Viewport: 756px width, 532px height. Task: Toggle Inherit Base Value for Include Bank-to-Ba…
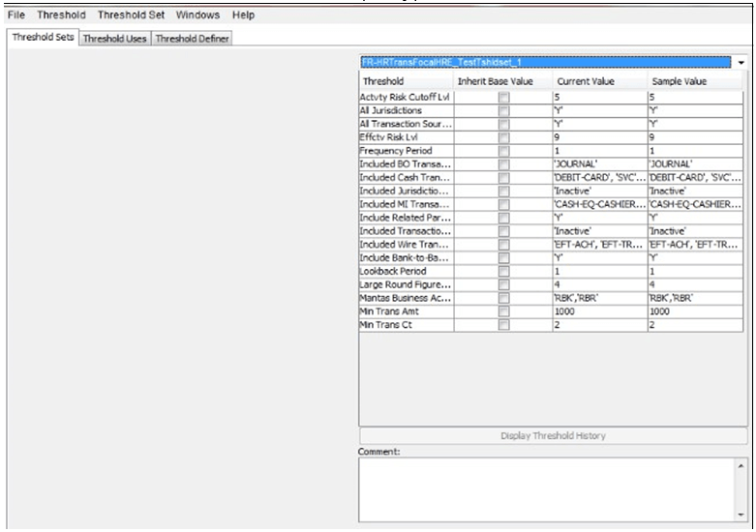tap(504, 258)
